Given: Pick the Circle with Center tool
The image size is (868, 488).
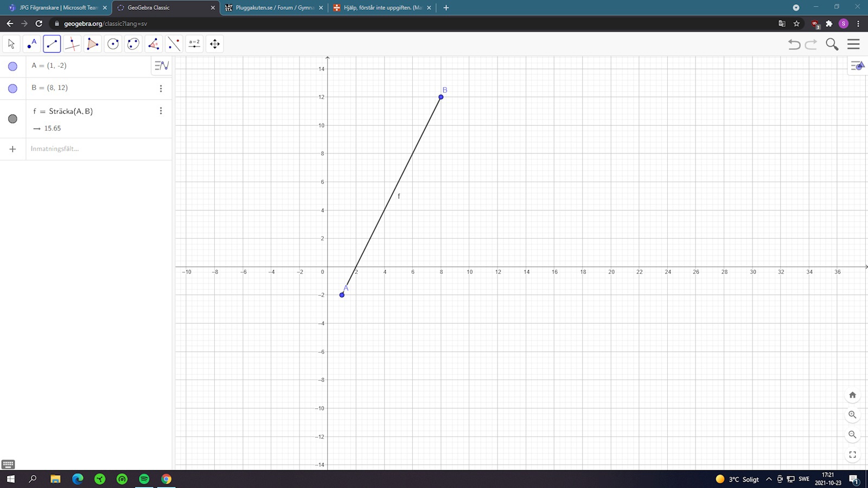Looking at the screenshot, I should point(113,44).
